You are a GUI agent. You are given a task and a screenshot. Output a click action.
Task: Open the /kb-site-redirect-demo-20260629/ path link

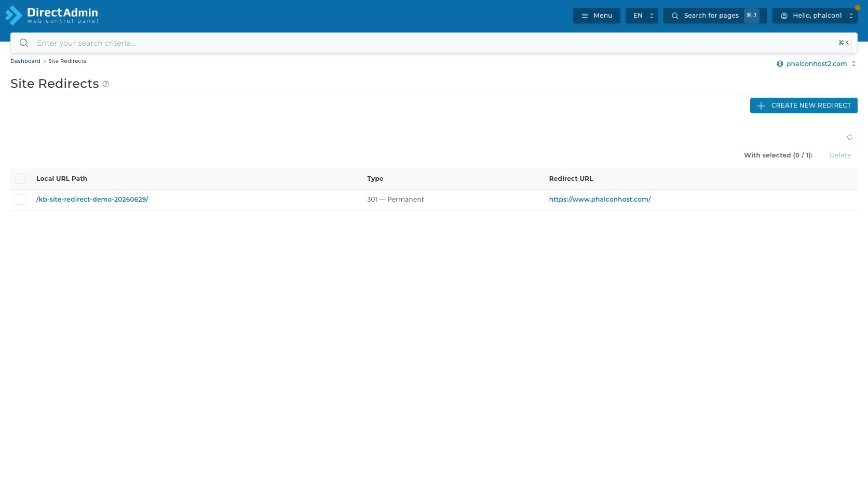[x=92, y=200]
